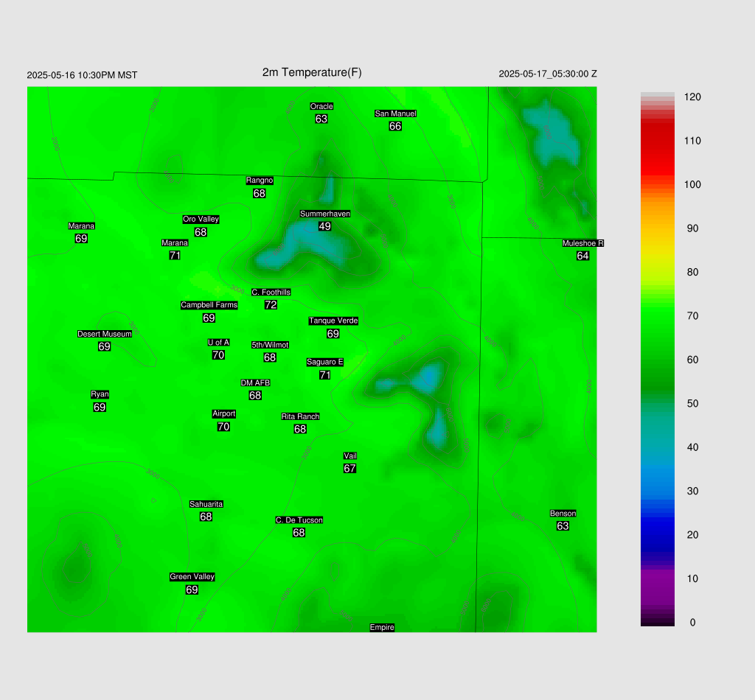
Task: Click the Empire station label
Action: [x=383, y=627]
